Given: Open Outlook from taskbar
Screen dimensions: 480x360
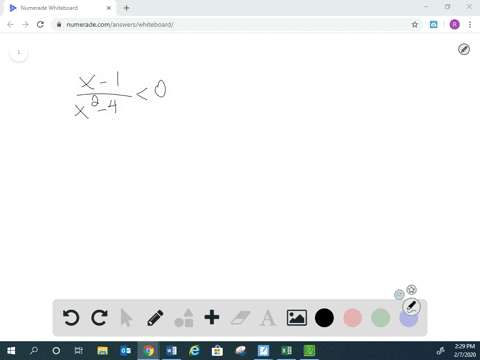Looking at the screenshot, I should point(126,351).
